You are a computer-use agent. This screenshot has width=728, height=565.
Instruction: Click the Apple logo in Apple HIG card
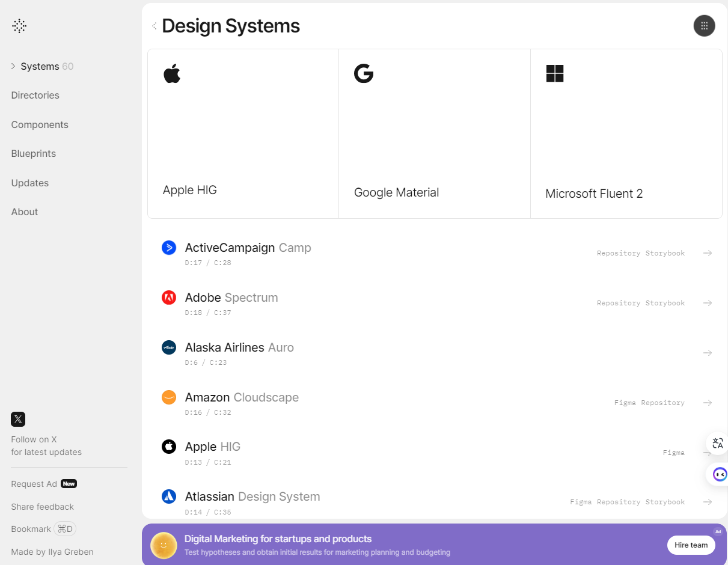pos(172,73)
